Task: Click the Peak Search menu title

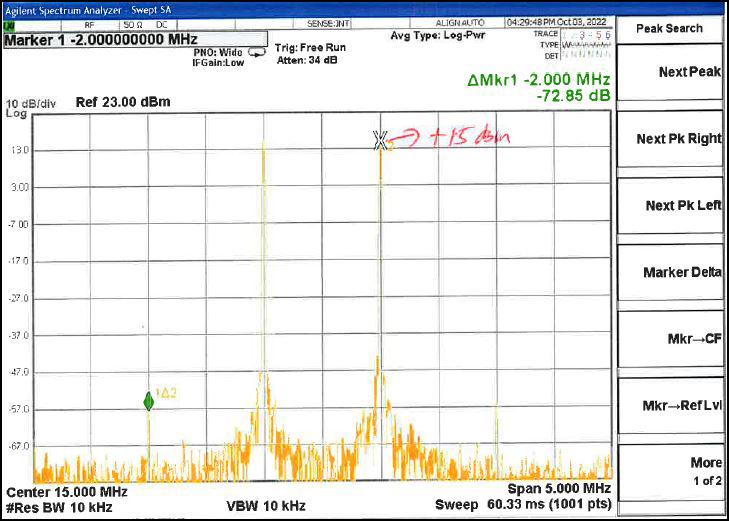Action: click(669, 28)
